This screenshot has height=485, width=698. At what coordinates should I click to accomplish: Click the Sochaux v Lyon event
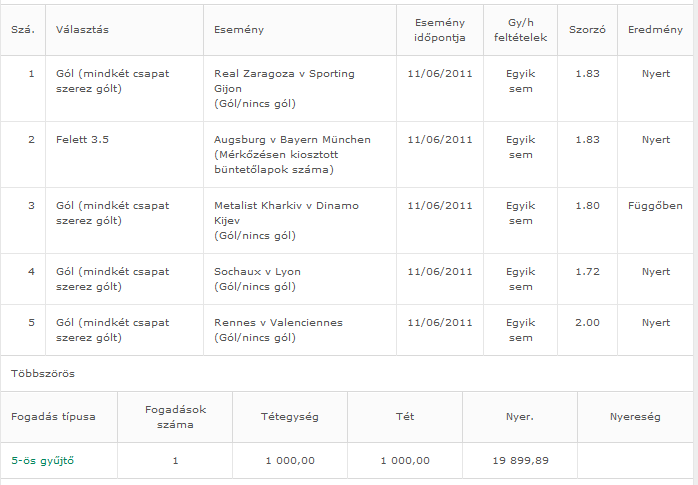click(x=258, y=271)
